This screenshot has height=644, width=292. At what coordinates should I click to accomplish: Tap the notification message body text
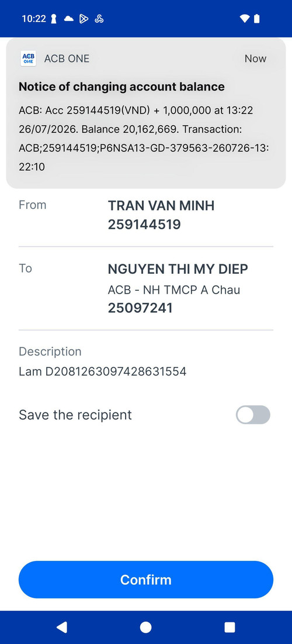tap(144, 139)
